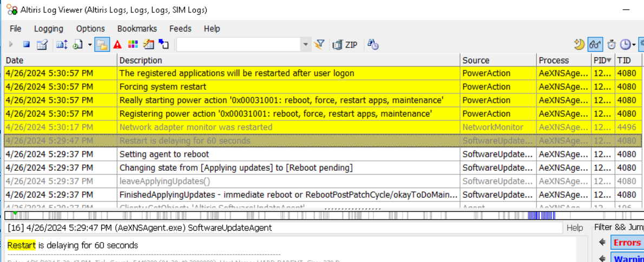
Task: Sort by the Date column header
Action: pyautogui.click(x=61, y=61)
